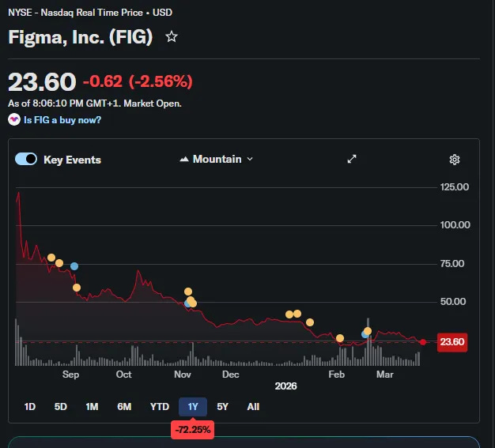Click the 2026 year label on axis
This screenshot has width=495, height=448.
pyautogui.click(x=285, y=386)
